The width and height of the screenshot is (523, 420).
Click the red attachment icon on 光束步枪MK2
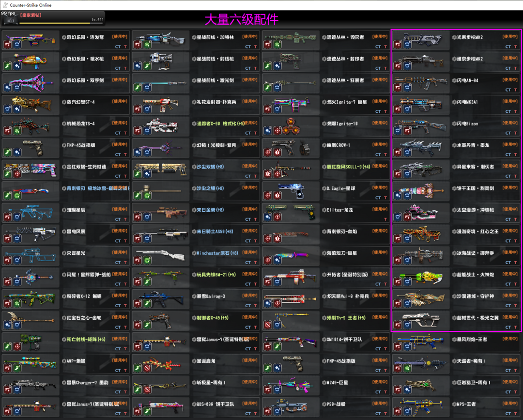click(x=397, y=44)
